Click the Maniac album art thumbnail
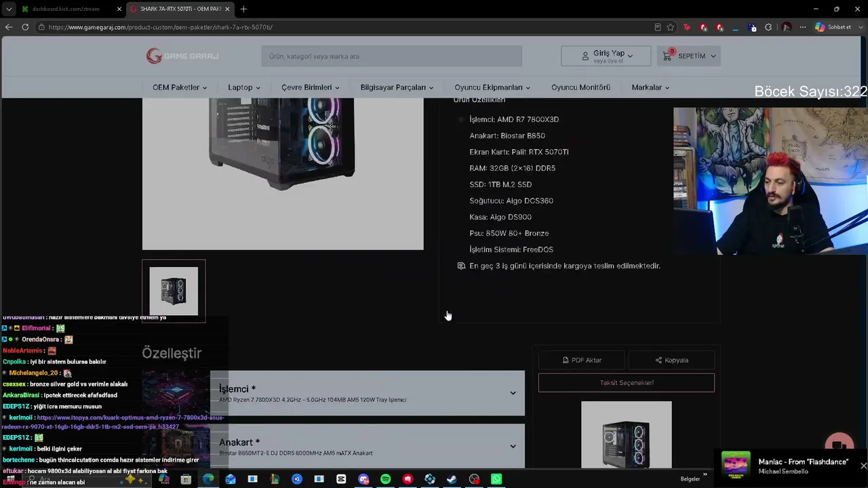Viewport: 868px width, 488px height. click(736, 465)
